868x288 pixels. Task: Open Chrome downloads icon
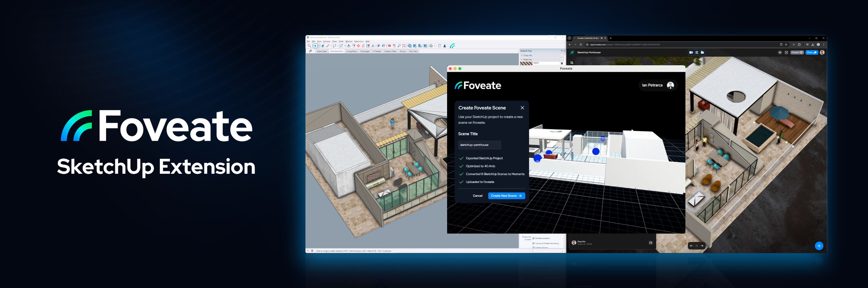coord(813,45)
